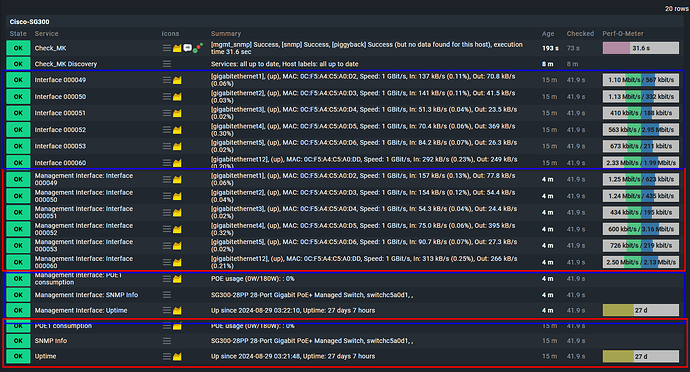This screenshot has width=690, height=372.
Task: Sort by the Service column header
Action: pos(46,33)
